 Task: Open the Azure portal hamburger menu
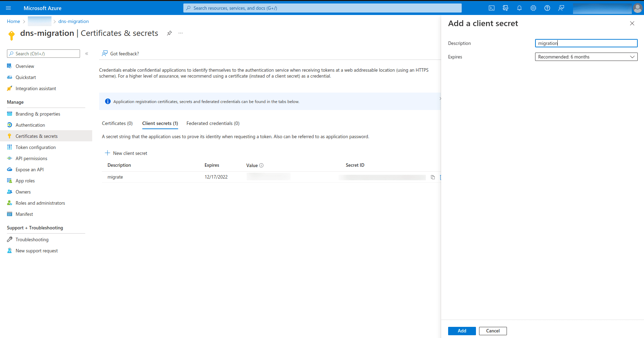(8, 8)
